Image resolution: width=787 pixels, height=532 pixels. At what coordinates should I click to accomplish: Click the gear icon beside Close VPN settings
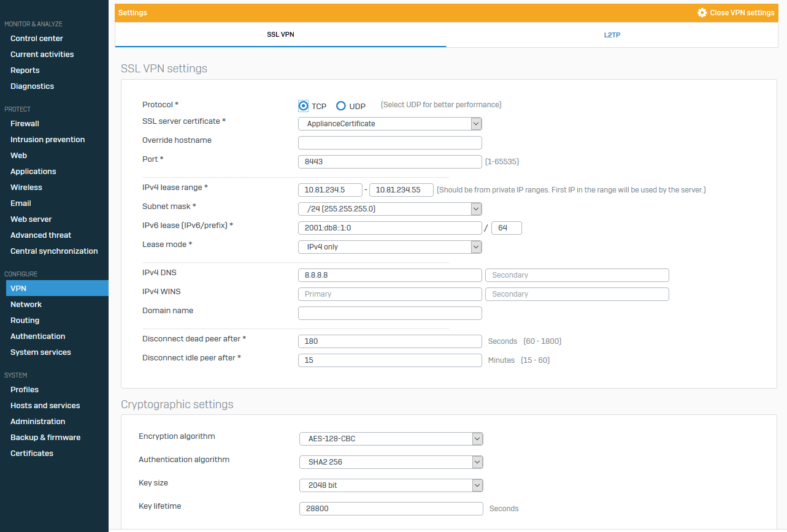tap(702, 12)
